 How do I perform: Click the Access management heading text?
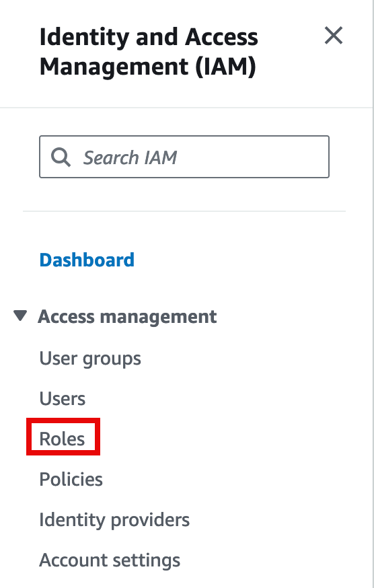pyautogui.click(x=127, y=316)
